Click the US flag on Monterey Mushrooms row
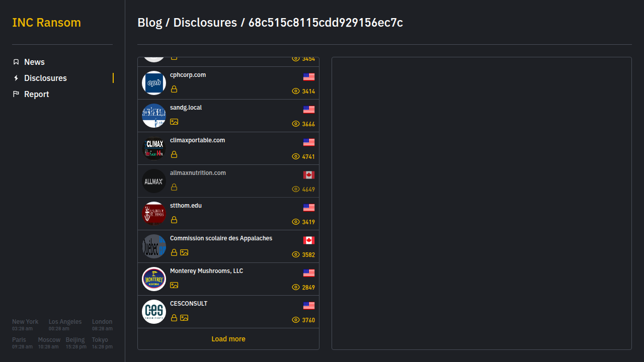This screenshot has width=644, height=362. point(309,273)
